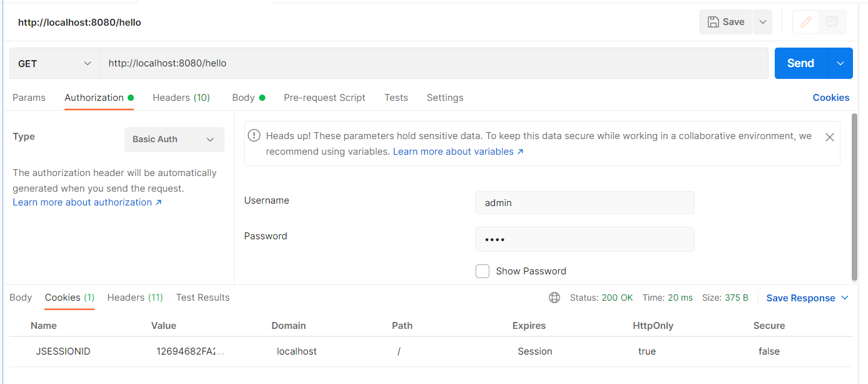The height and width of the screenshot is (384, 868).
Task: Click the exclamation icon in the Heads up banner
Action: tap(254, 135)
